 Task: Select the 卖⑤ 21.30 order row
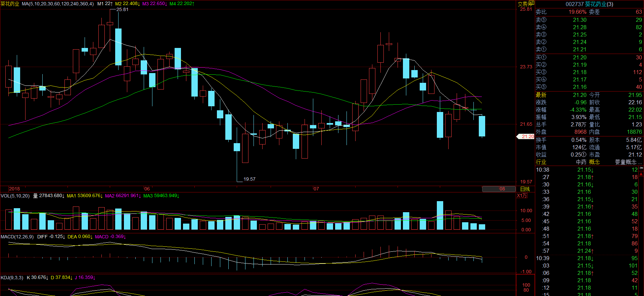pos(589,20)
